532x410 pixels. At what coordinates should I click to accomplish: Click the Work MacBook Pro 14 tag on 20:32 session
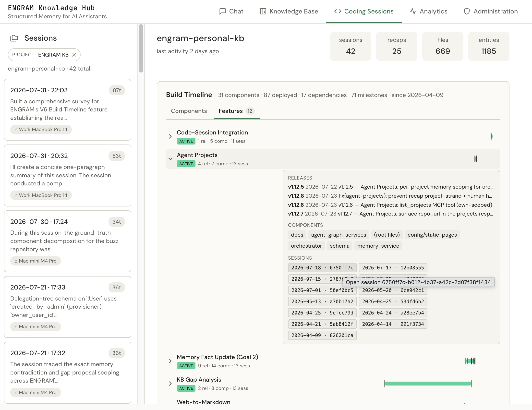[x=41, y=195]
